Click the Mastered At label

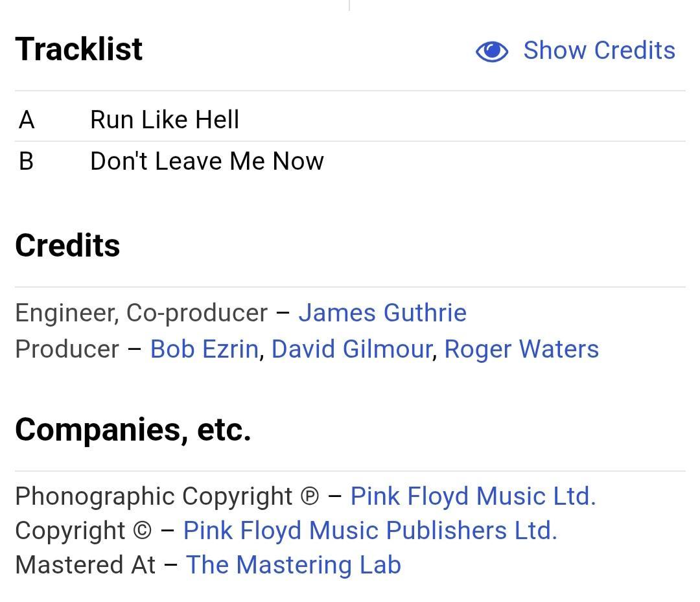click(85, 565)
